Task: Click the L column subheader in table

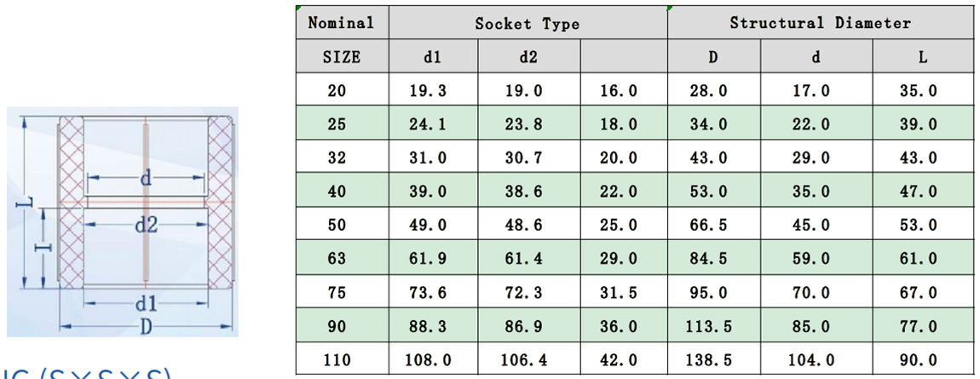Action: 922,58
